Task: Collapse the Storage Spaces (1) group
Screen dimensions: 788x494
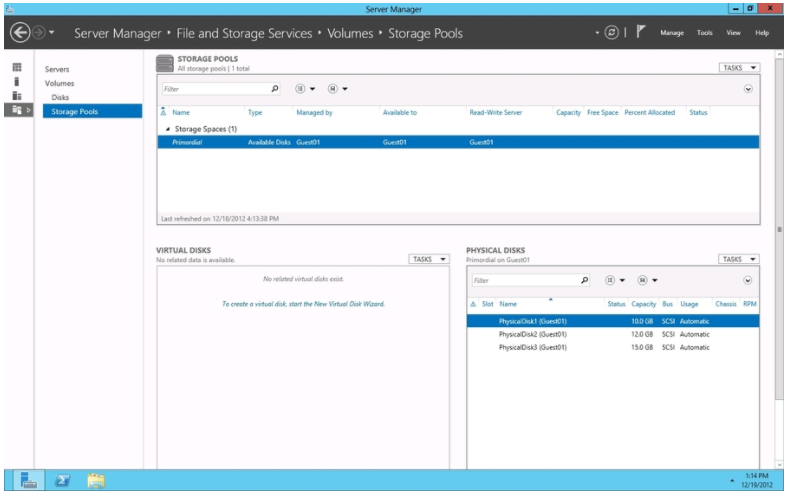Action: [168, 129]
